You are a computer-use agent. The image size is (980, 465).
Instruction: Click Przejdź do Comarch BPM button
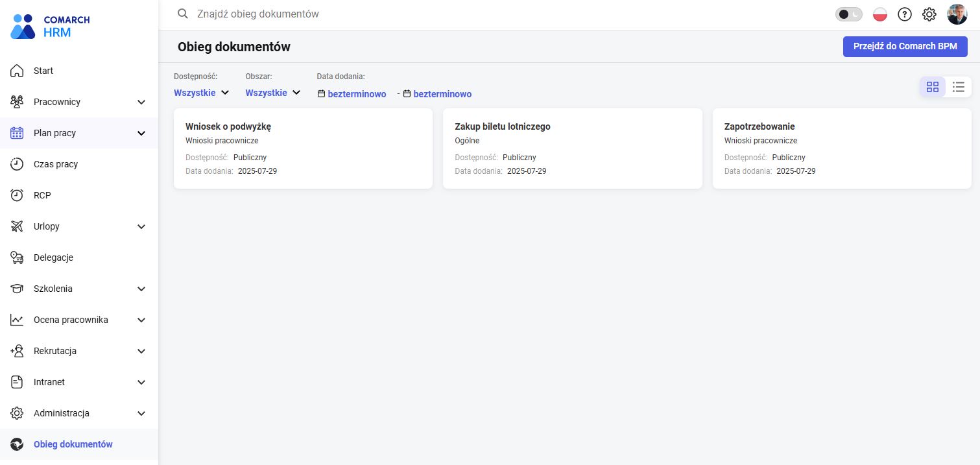point(905,47)
